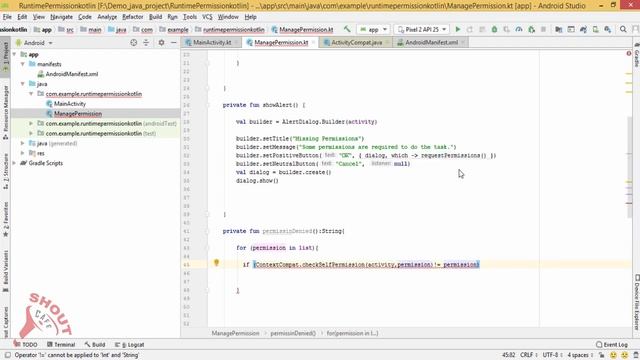
Task: Open the app run configuration dropdown
Action: (x=373, y=29)
